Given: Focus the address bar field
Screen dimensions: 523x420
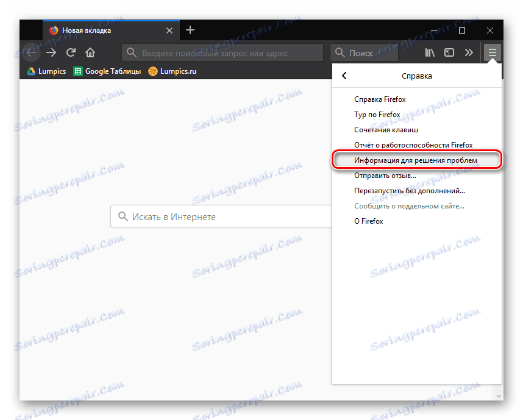Looking at the screenshot, I should point(222,52).
